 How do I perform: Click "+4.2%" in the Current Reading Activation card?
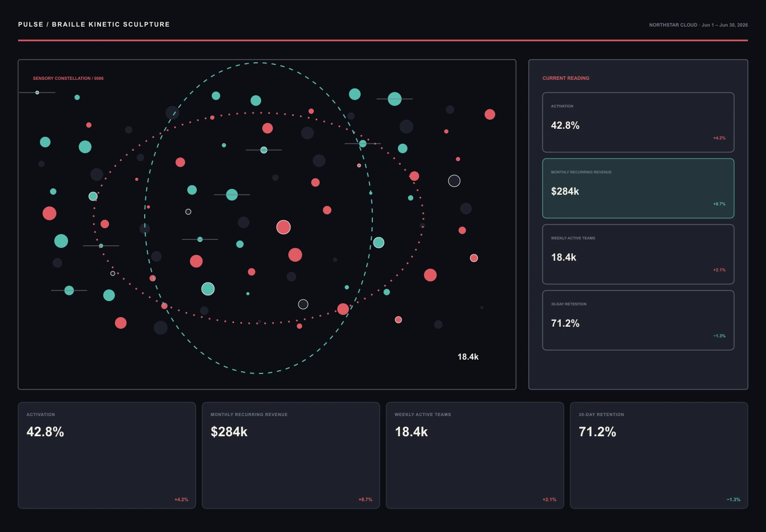[719, 138]
